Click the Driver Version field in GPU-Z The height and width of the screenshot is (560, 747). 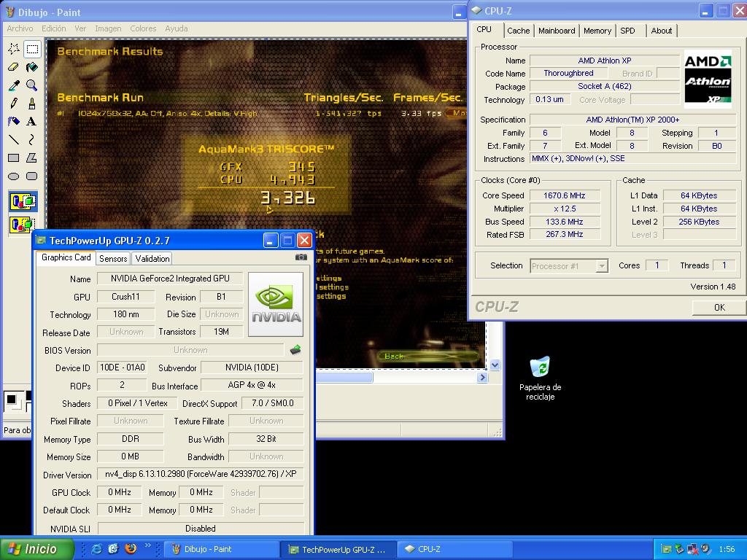[200, 474]
